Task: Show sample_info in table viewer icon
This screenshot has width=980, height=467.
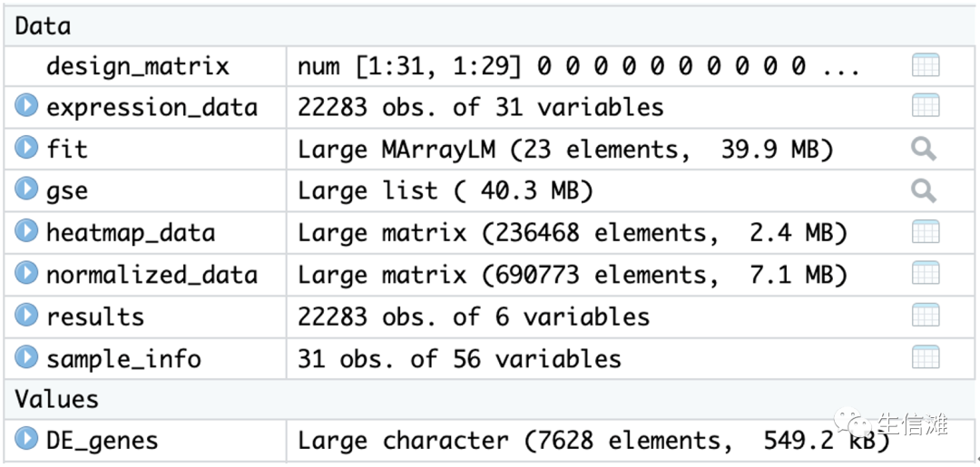Action: (925, 358)
